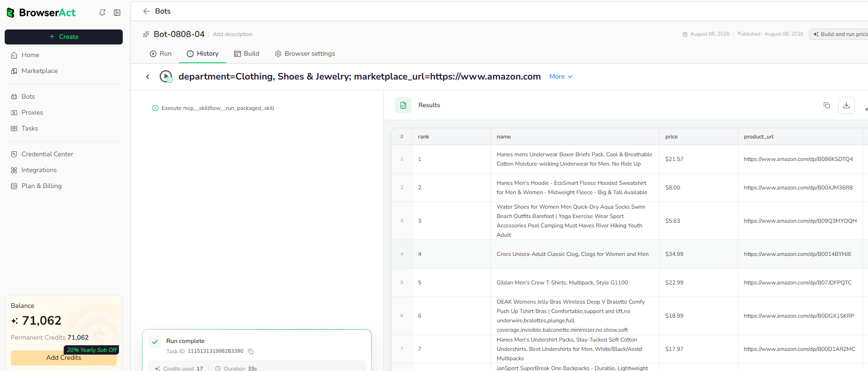Switch to the Run tab

(x=161, y=54)
